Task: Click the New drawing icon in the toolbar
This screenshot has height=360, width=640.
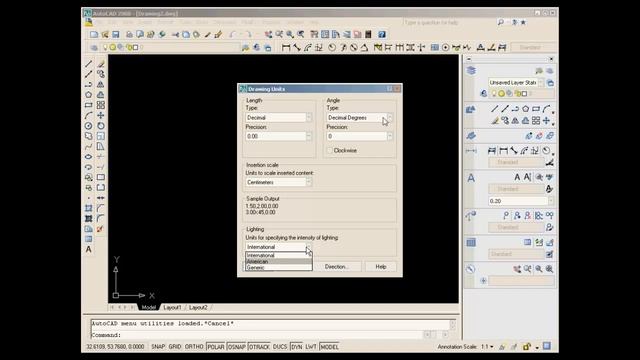Action: (94, 35)
